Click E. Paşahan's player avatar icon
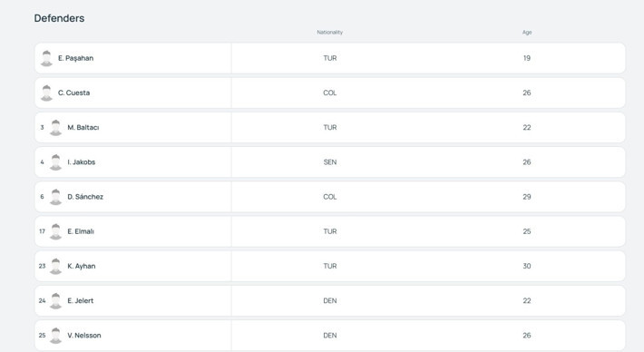644x352 pixels. (46, 58)
